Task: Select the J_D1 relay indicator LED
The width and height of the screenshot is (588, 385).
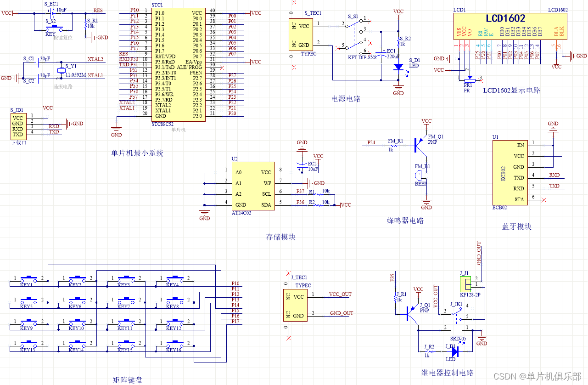Action: (454, 351)
